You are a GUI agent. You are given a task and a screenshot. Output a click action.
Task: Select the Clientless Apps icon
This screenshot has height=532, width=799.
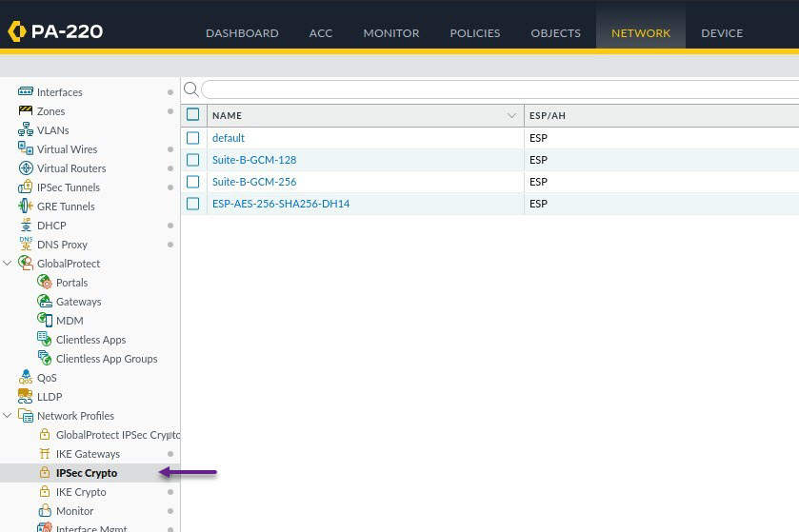[45, 339]
